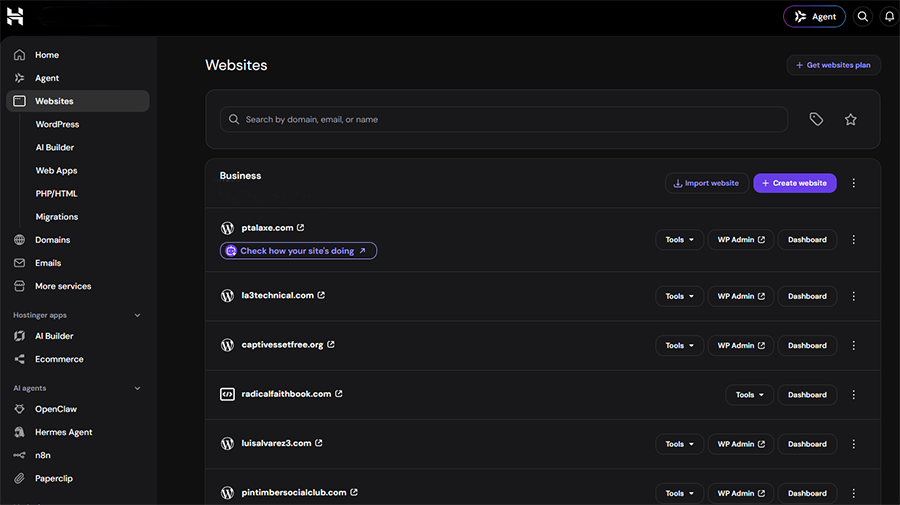Open Dashboard for ptalaxe.com
Viewport: 900px width, 505px height.
[x=807, y=240]
